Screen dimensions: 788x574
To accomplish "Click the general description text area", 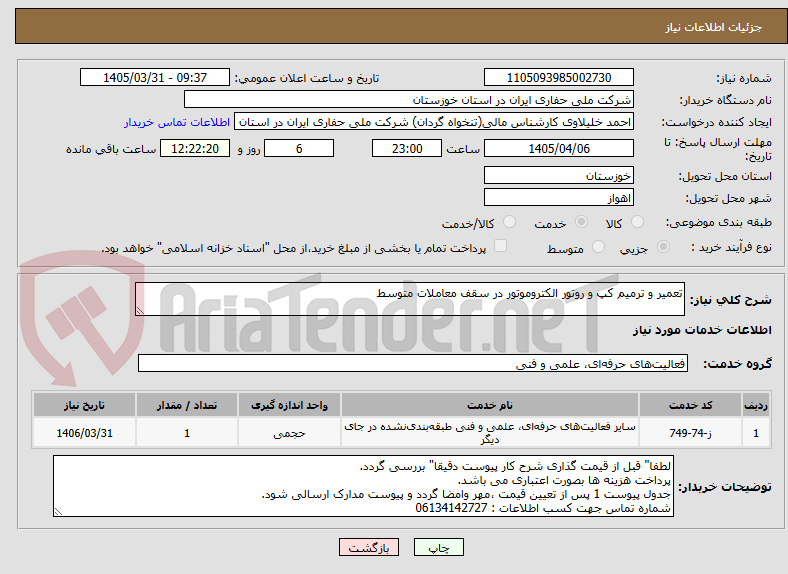I will pyautogui.click(x=410, y=299).
